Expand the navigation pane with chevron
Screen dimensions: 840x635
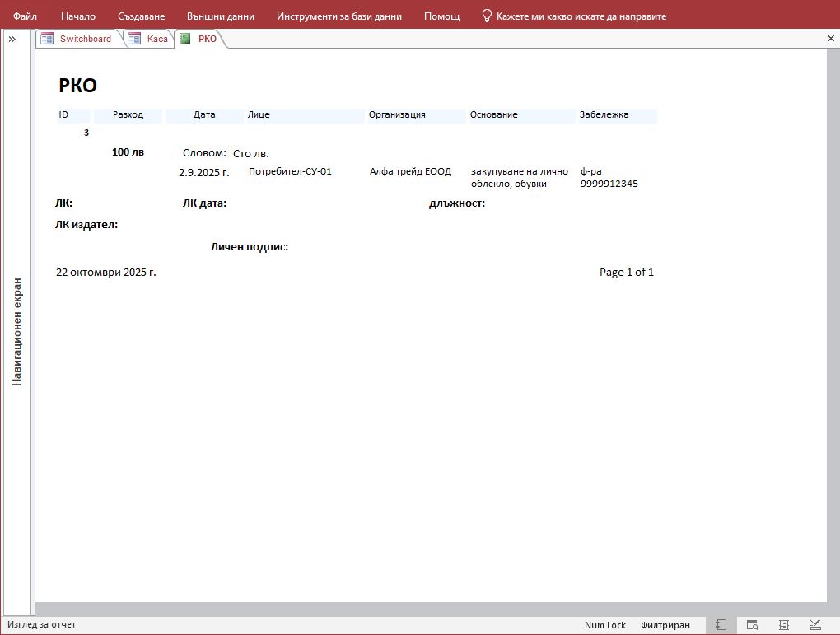click(12, 39)
